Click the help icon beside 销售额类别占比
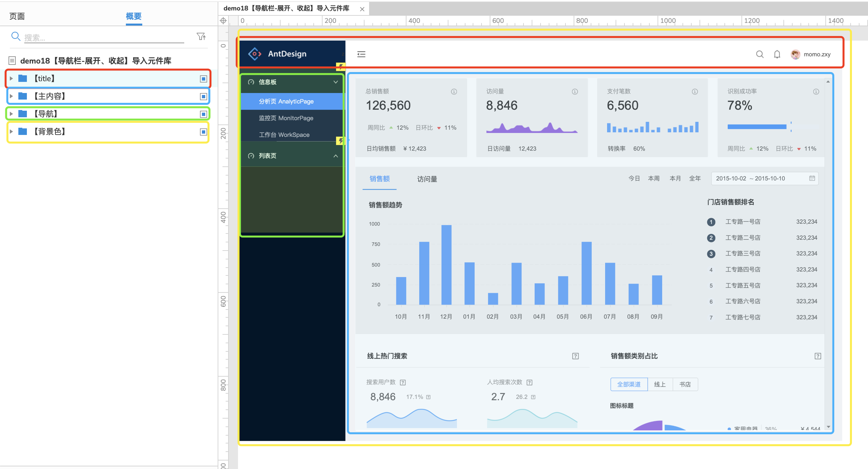The image size is (868, 469). [x=818, y=356]
